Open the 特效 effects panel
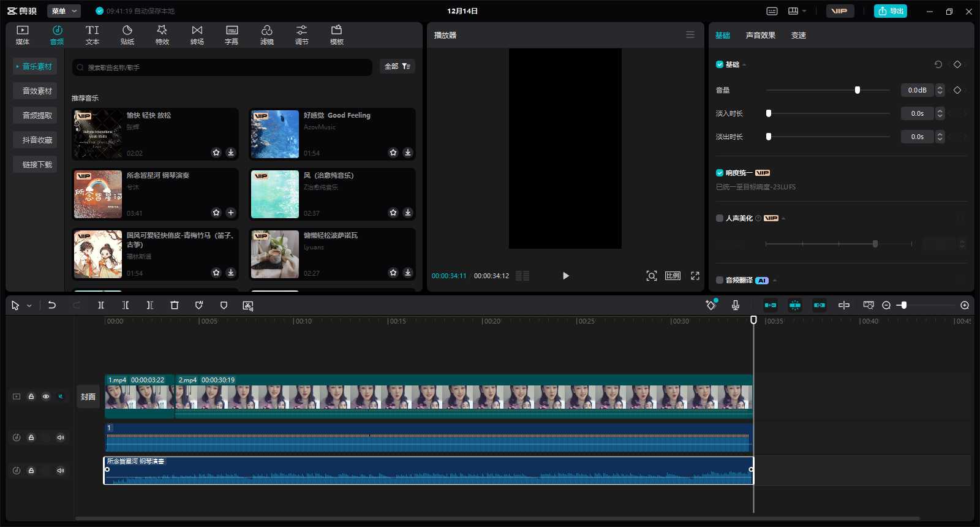The width and height of the screenshot is (980, 527). [x=162, y=35]
